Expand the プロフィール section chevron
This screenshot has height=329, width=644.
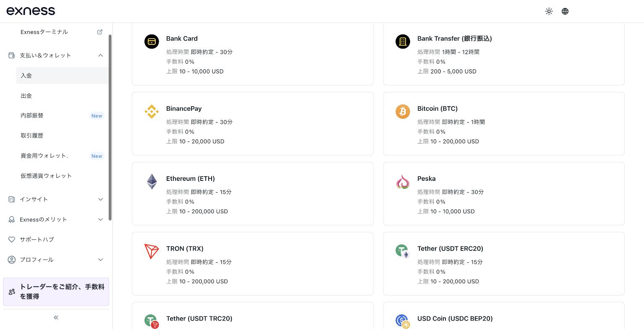pyautogui.click(x=101, y=260)
